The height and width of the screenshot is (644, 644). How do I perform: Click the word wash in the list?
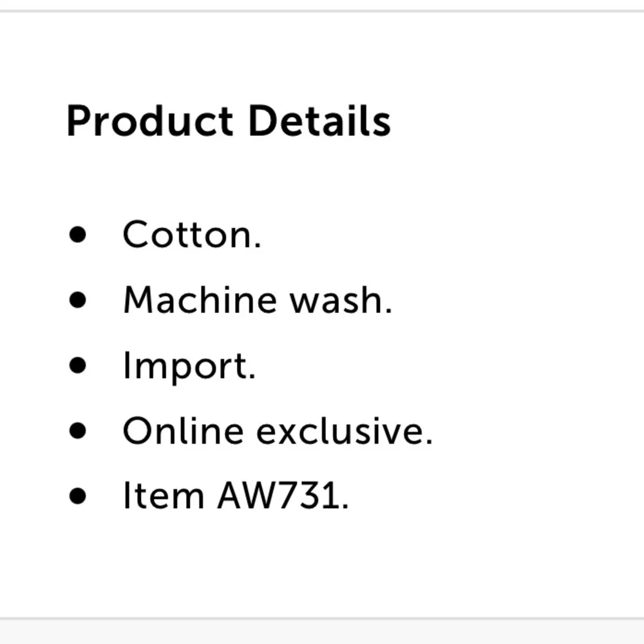(341, 300)
